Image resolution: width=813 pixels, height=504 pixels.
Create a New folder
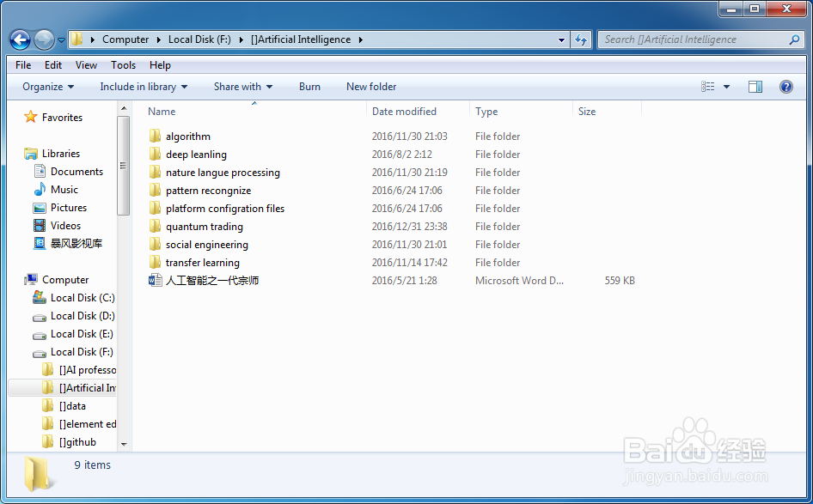[371, 87]
